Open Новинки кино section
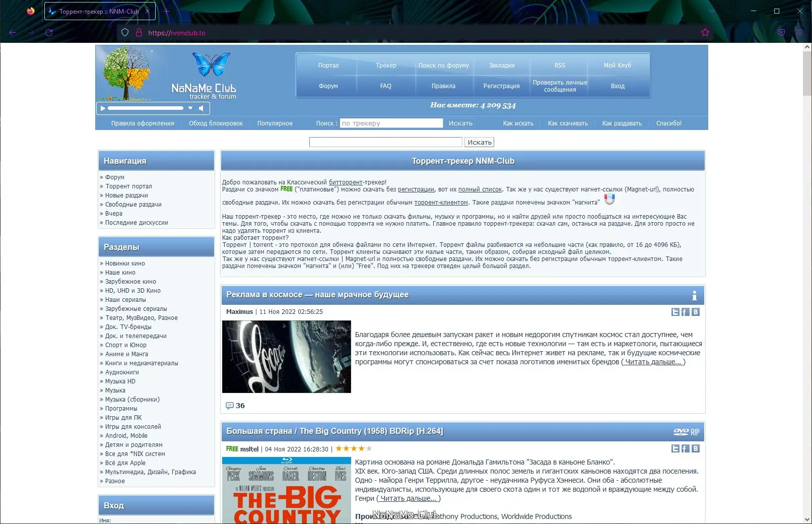The image size is (812, 524). point(125,264)
